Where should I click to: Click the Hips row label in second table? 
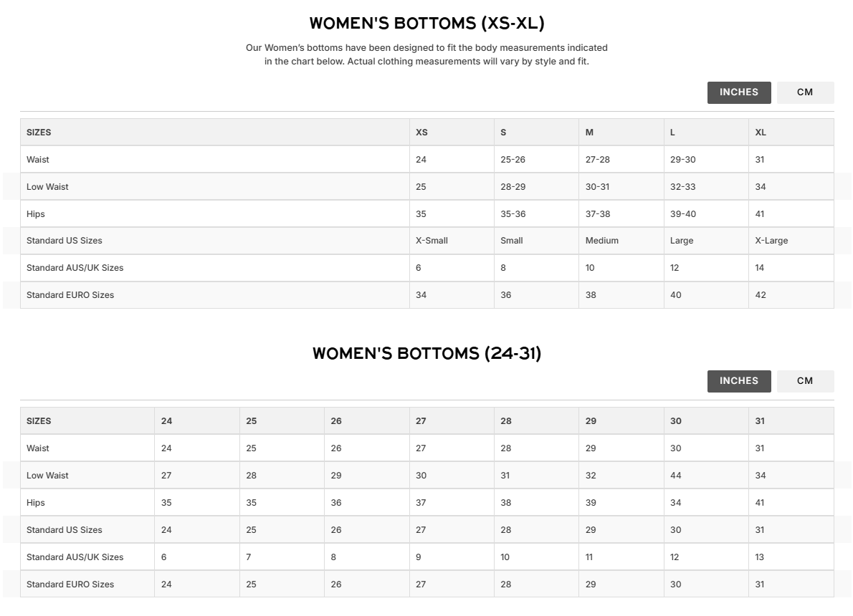coord(35,503)
